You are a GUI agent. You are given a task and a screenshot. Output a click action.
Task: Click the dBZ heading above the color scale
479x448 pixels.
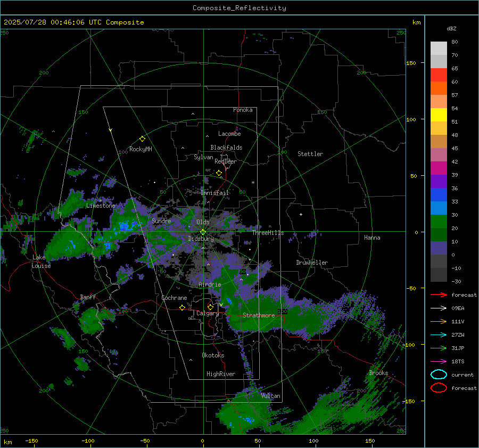pos(451,28)
